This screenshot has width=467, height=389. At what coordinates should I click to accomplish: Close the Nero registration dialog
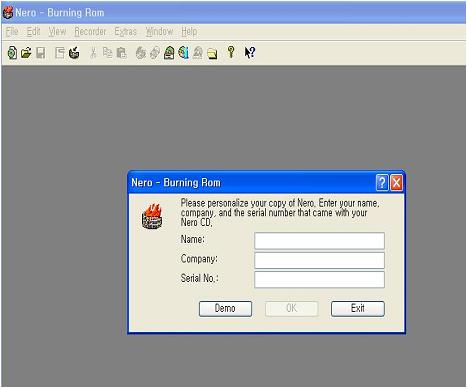point(396,183)
